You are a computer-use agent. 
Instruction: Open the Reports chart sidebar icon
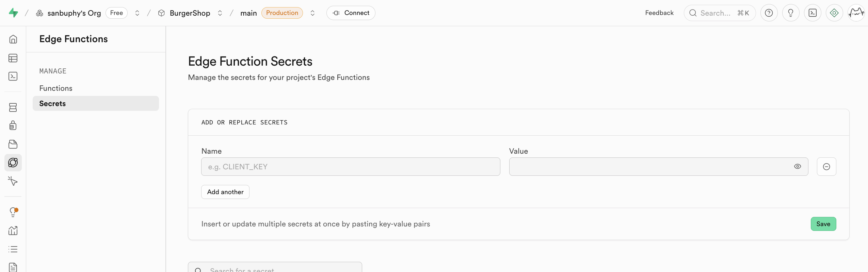13,231
